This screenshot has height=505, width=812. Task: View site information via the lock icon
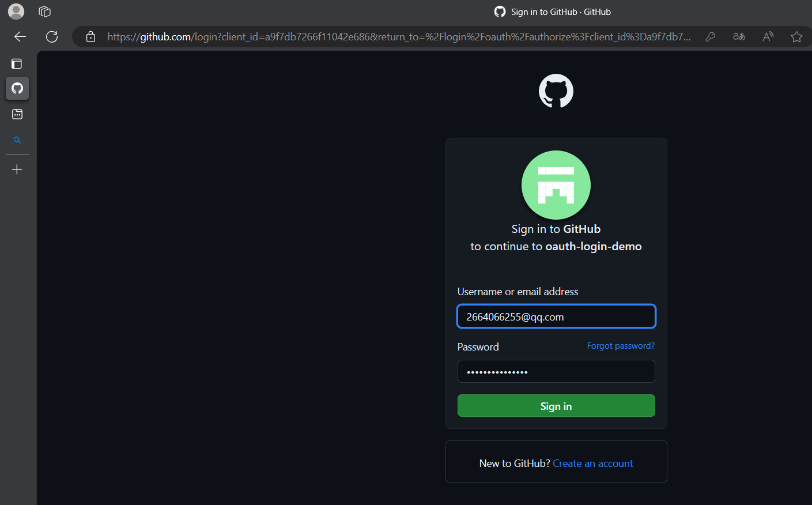tap(90, 37)
